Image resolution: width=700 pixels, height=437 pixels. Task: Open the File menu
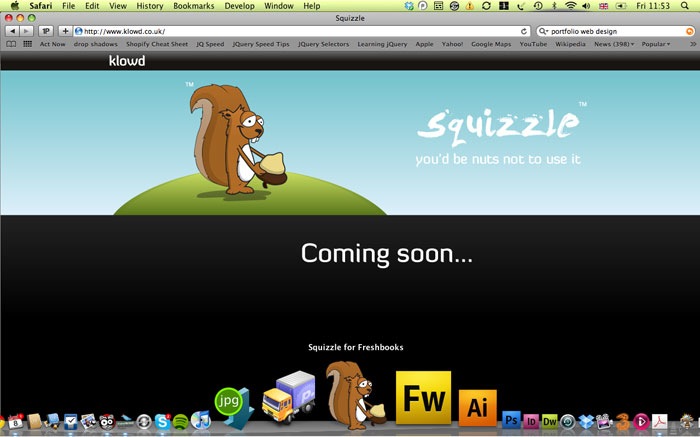[68, 6]
